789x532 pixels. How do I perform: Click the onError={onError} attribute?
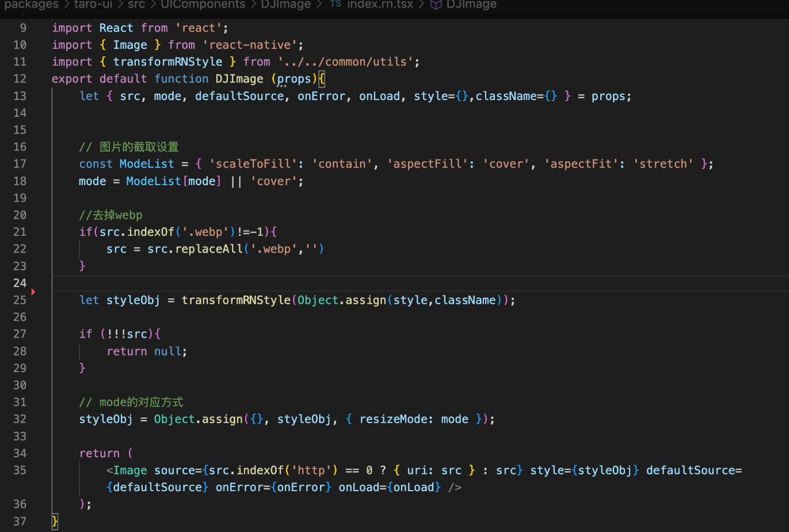click(273, 487)
